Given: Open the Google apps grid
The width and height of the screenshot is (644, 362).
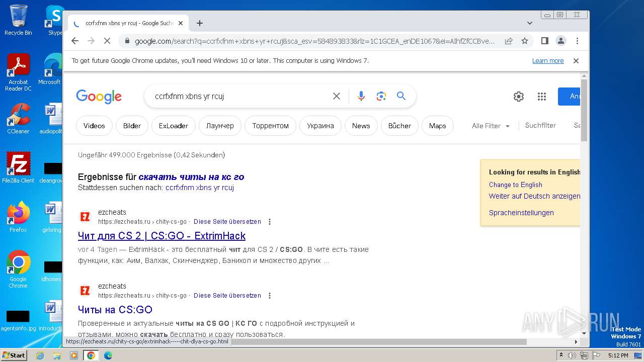Looking at the screenshot, I should point(542,97).
